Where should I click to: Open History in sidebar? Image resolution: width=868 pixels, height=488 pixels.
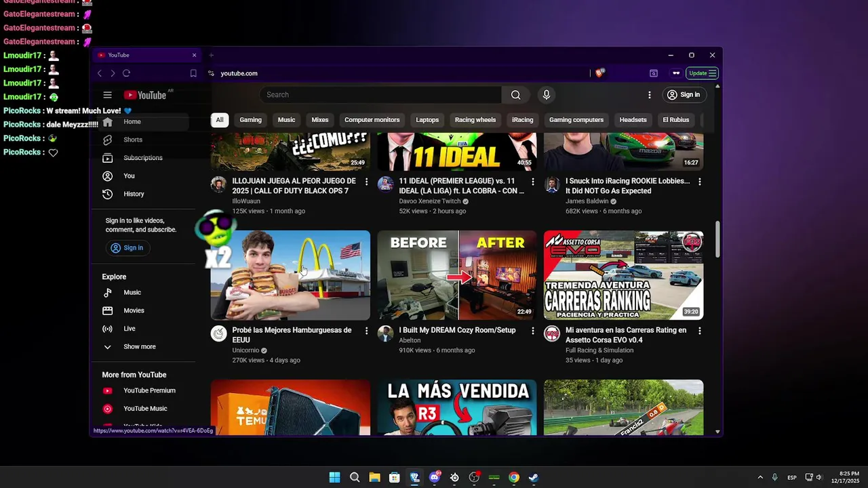point(144,194)
